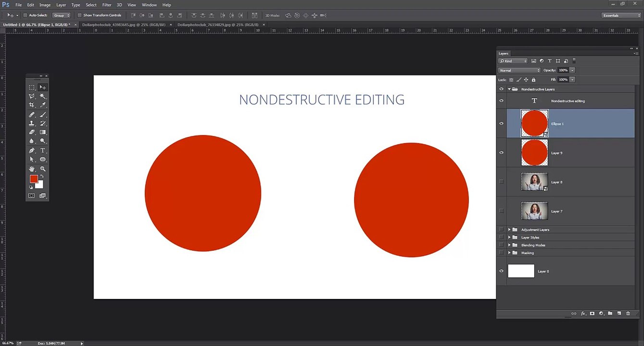Hide Layer 9 visibility
This screenshot has height=346, width=644.
pos(501,153)
